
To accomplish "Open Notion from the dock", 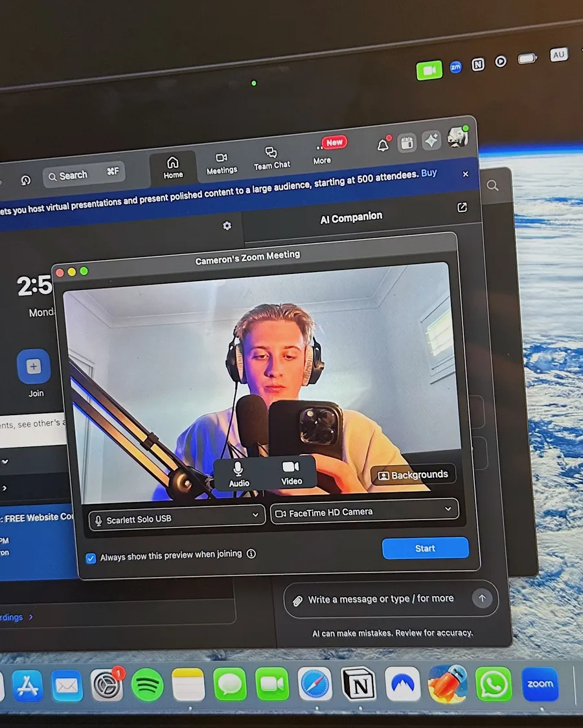I will tap(359, 683).
